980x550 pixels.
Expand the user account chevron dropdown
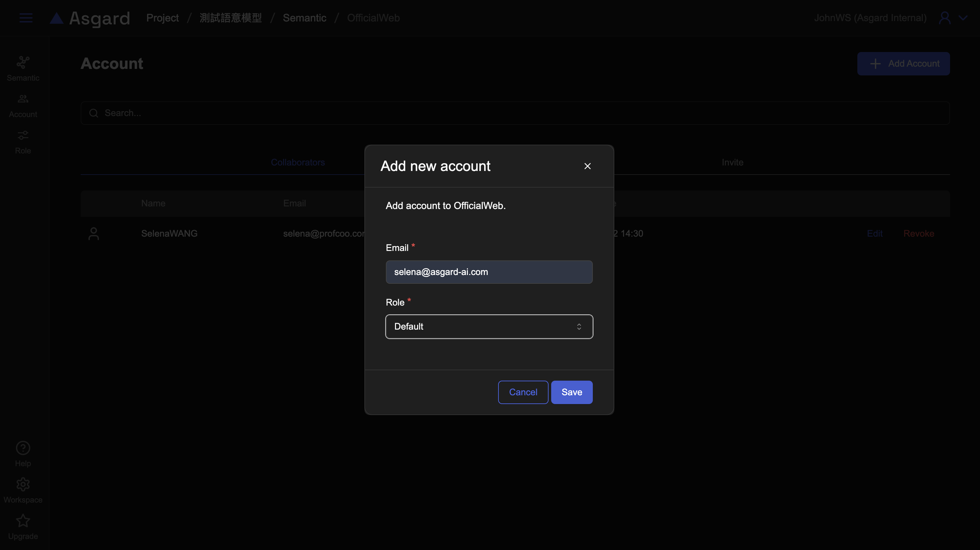tap(963, 18)
